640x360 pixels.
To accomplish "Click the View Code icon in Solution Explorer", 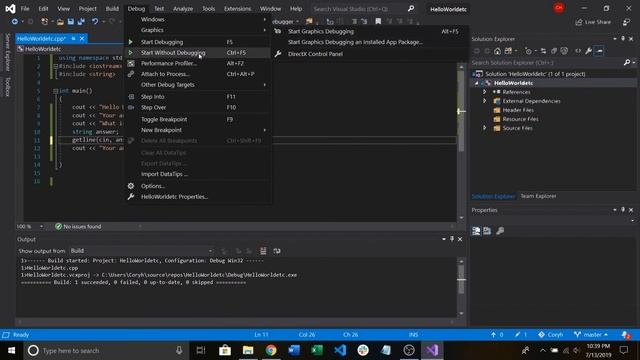I will (x=578, y=51).
